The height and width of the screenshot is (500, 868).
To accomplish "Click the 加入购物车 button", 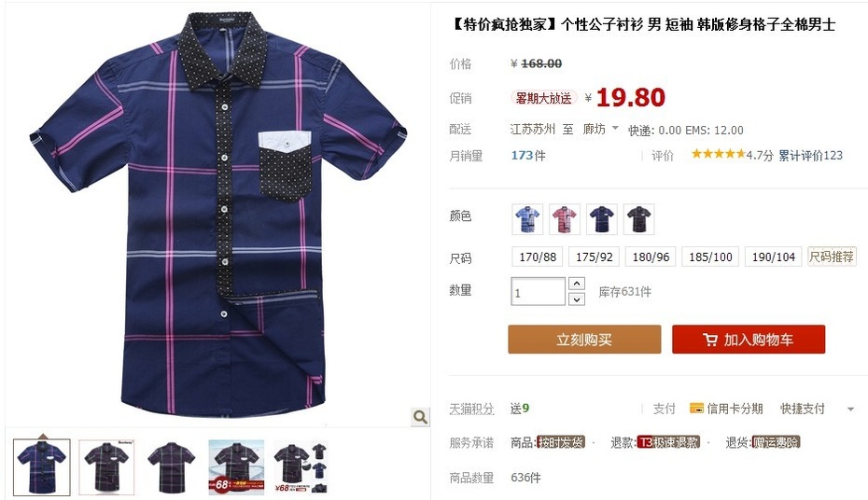I will [x=749, y=340].
